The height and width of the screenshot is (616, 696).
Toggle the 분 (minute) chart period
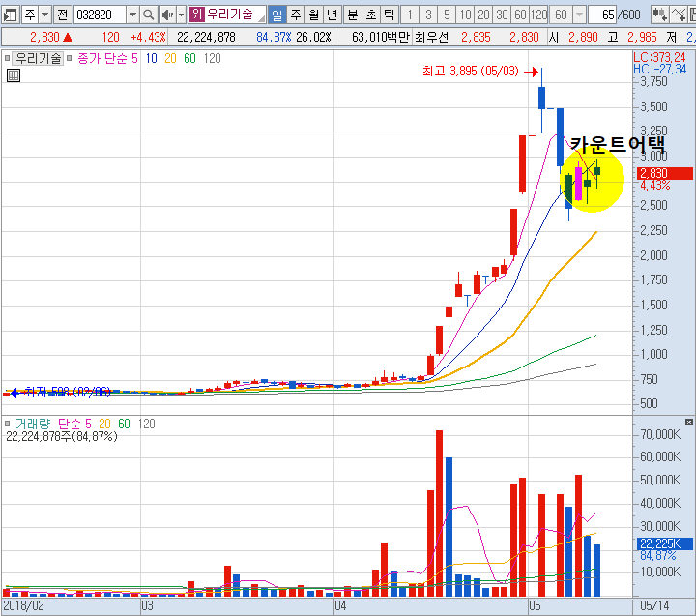point(352,15)
